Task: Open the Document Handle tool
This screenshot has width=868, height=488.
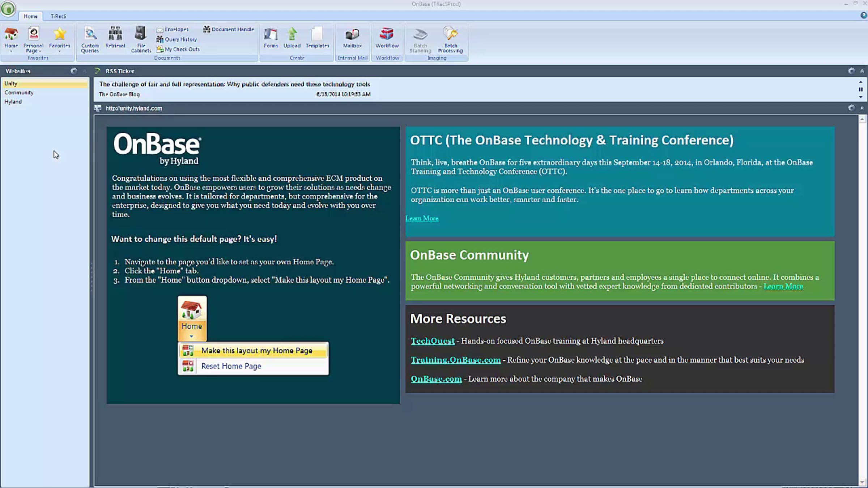Action: coord(229,29)
